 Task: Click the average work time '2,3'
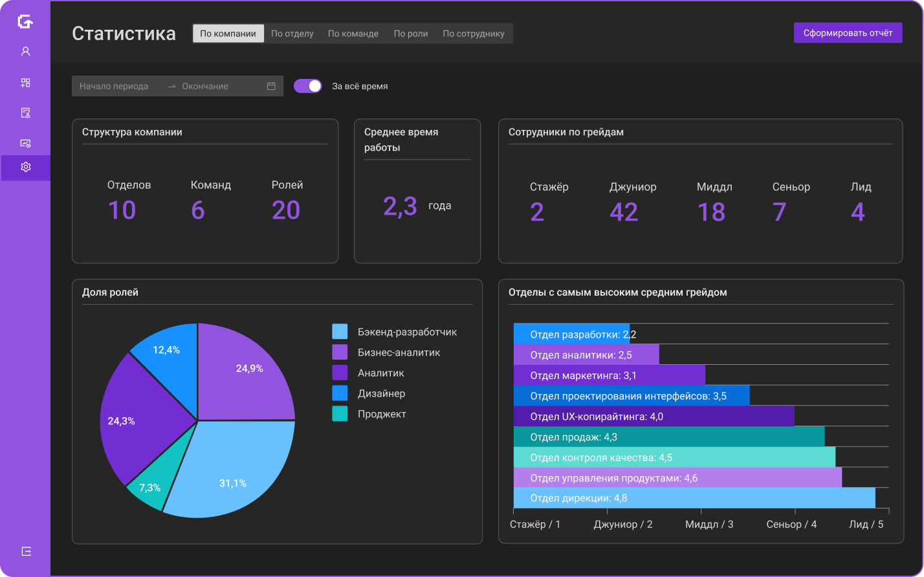400,206
